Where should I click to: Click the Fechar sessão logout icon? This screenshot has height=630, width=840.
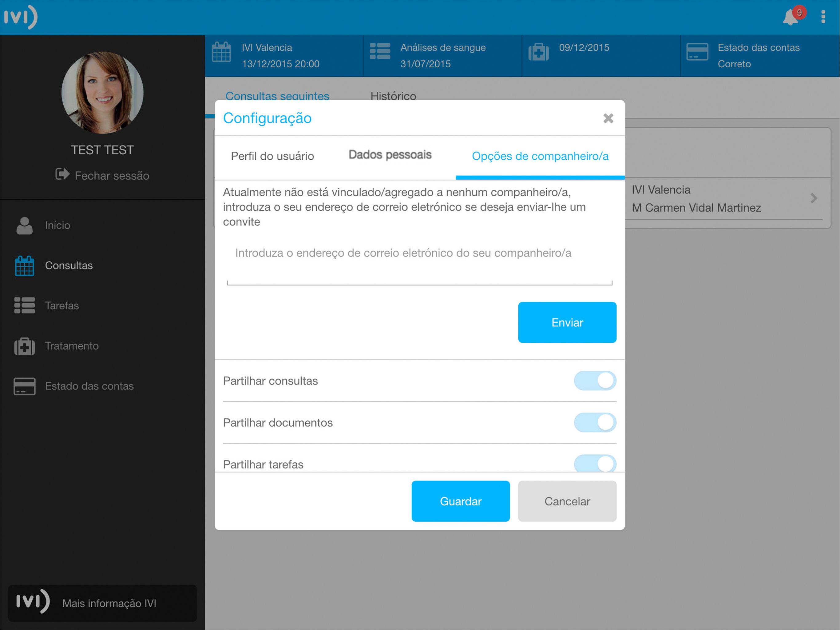click(x=62, y=174)
